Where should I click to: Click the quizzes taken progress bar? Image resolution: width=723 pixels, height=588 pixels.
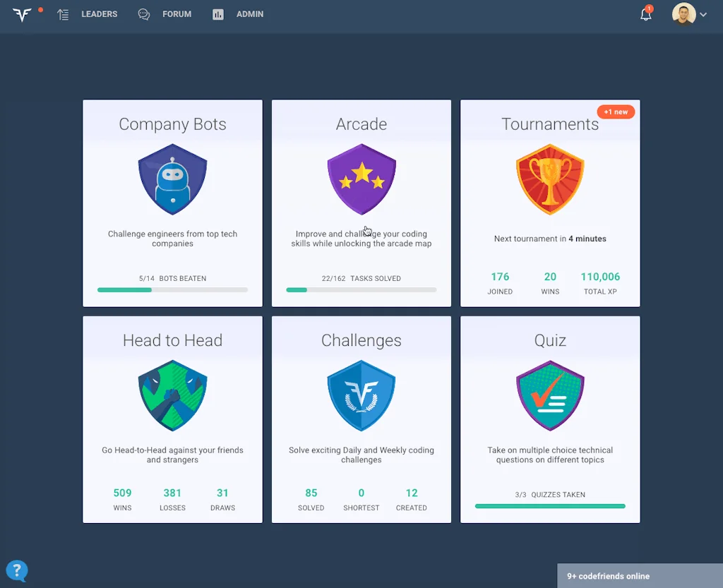pos(550,506)
